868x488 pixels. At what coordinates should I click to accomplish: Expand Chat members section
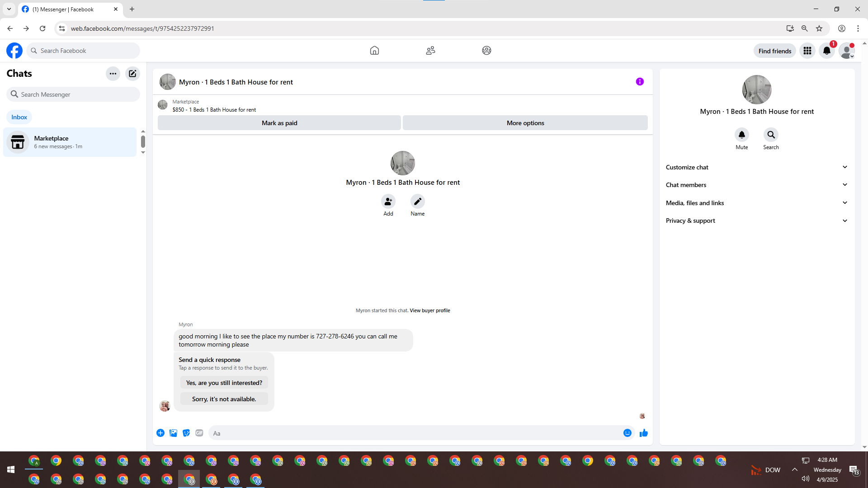(x=757, y=185)
